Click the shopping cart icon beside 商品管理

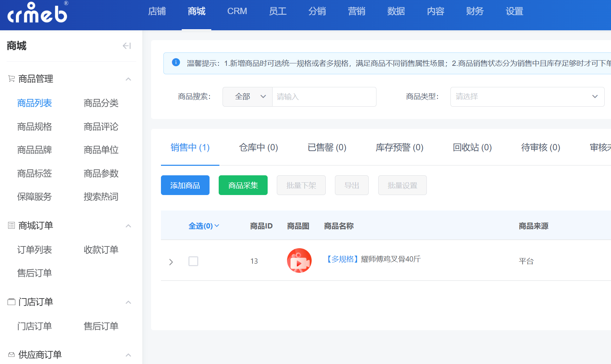[11, 79]
